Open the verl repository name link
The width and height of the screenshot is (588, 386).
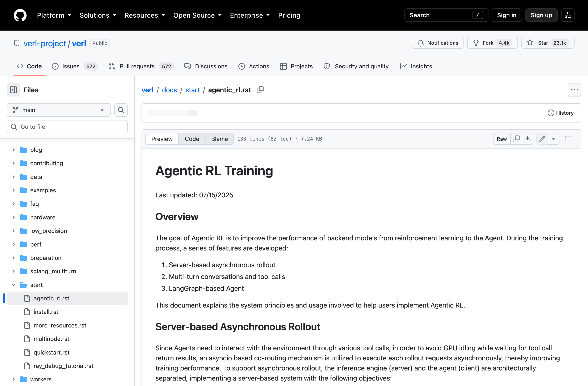[79, 43]
